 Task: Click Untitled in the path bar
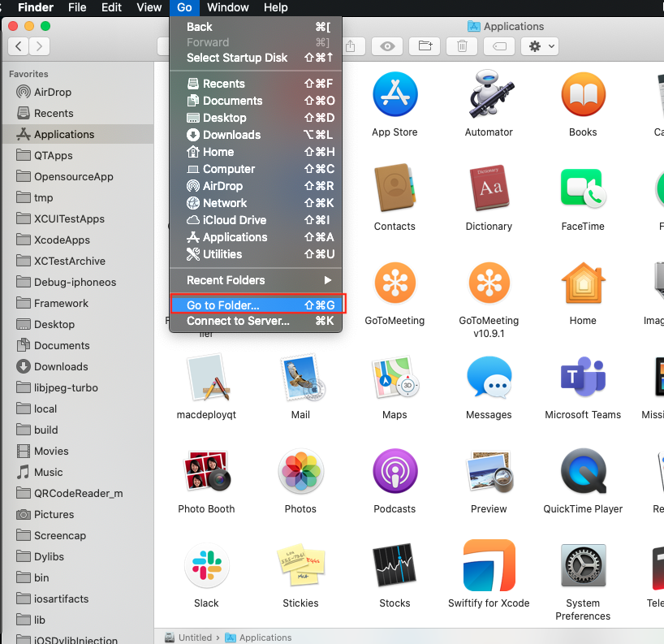[x=188, y=638]
